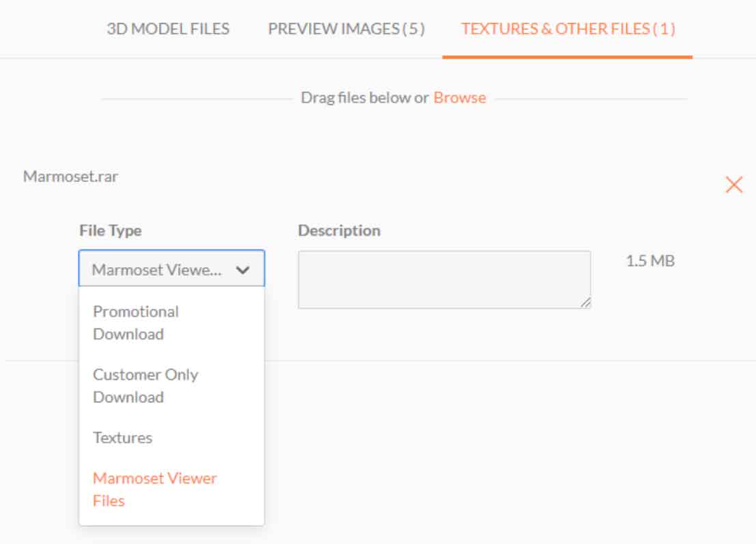
Task: Open the PREVIEW IMAGES (5) tab
Action: 347,29
